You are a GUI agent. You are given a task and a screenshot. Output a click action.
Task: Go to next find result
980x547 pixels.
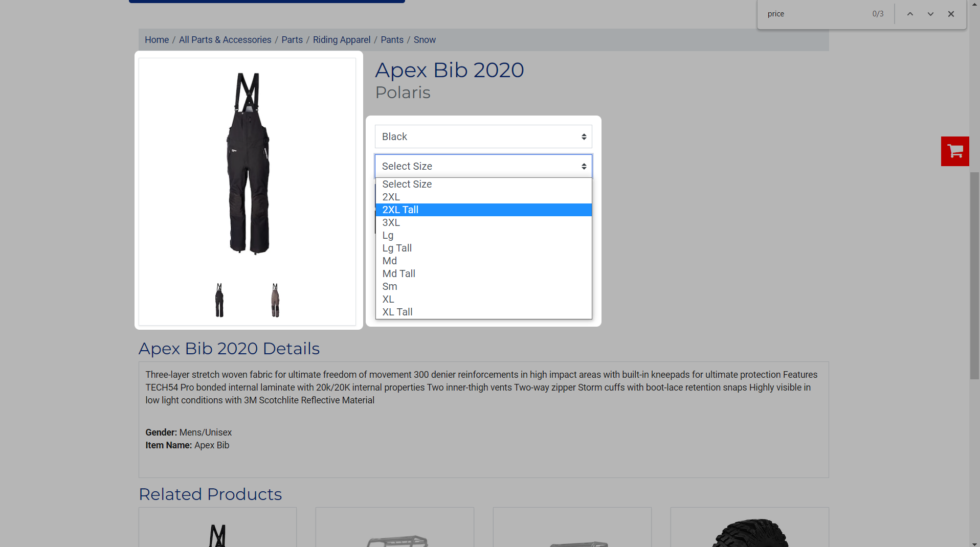(x=930, y=14)
